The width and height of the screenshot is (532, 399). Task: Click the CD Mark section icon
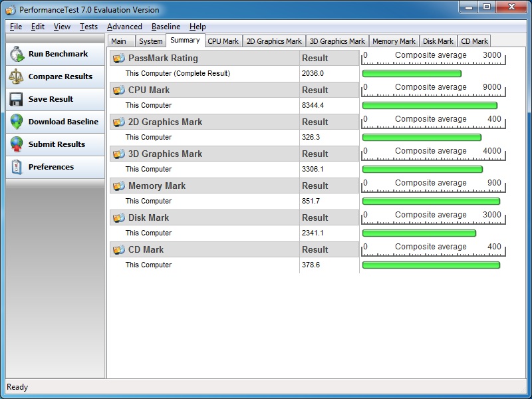pos(119,250)
